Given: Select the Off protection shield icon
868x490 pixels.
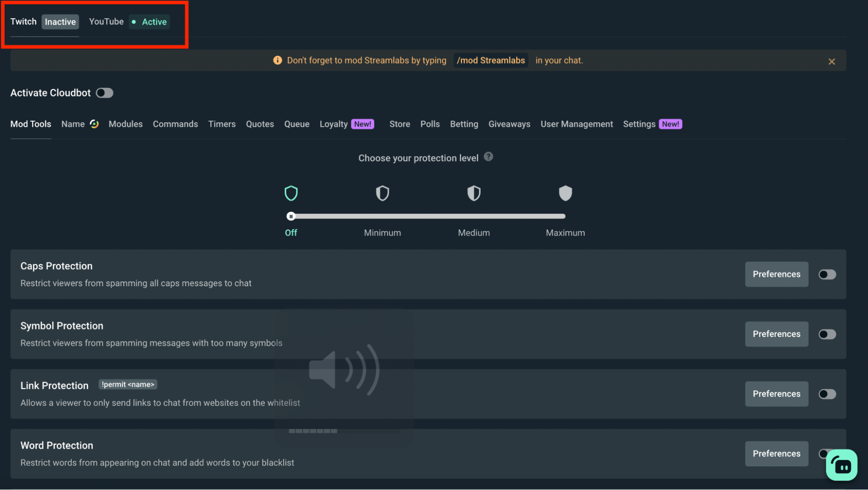Looking at the screenshot, I should coord(291,193).
